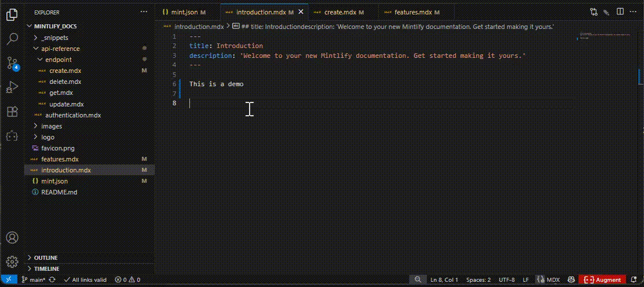Click the description text on line 3
Screen dimensions: 644x287
pos(357,56)
